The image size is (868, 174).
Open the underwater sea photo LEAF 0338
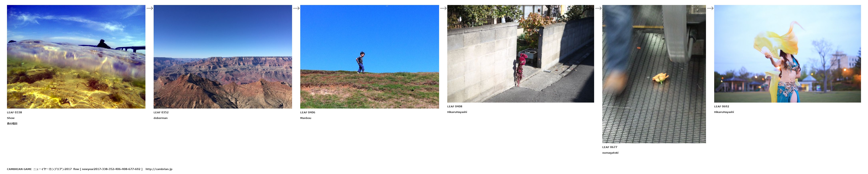(x=76, y=56)
